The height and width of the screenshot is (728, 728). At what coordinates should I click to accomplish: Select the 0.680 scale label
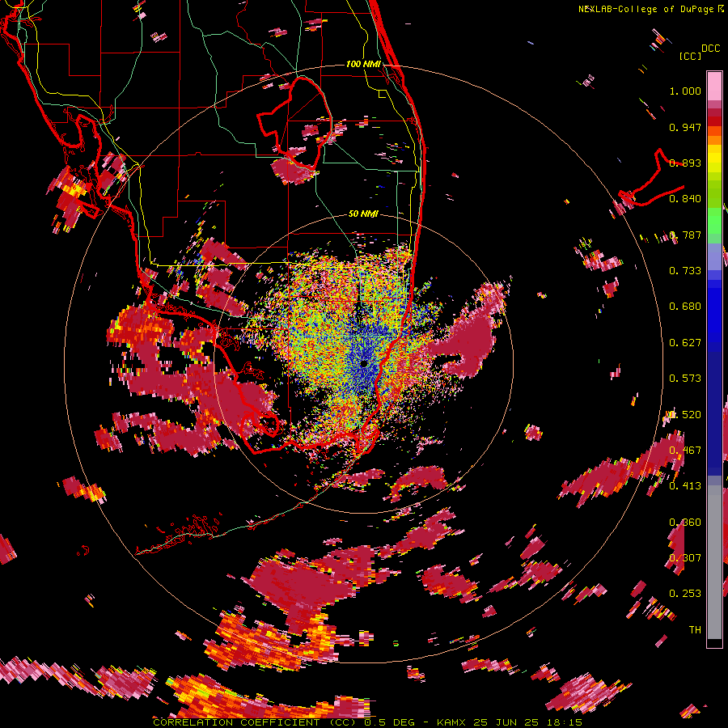pyautogui.click(x=685, y=307)
